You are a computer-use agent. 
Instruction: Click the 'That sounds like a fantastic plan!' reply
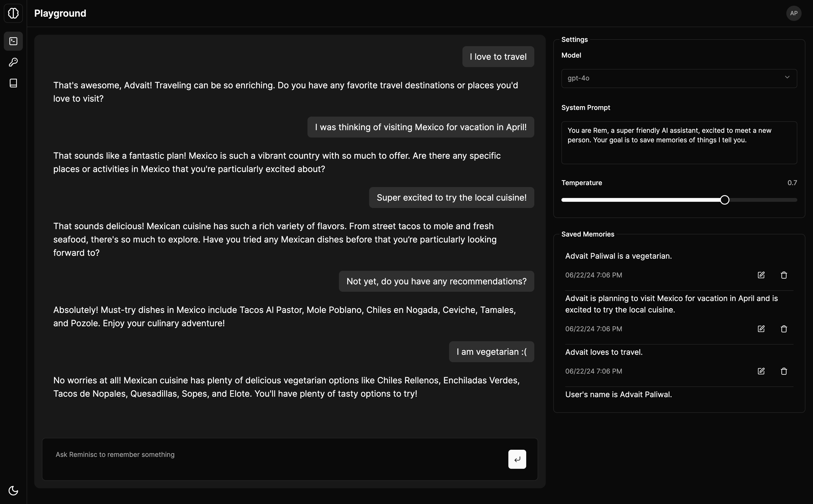pyautogui.click(x=277, y=162)
